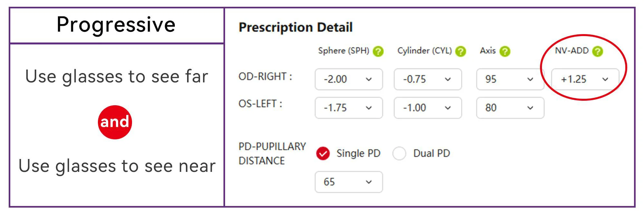The image size is (644, 215).
Task: Click the Cylinder (CYL) help icon
Action: tap(460, 51)
